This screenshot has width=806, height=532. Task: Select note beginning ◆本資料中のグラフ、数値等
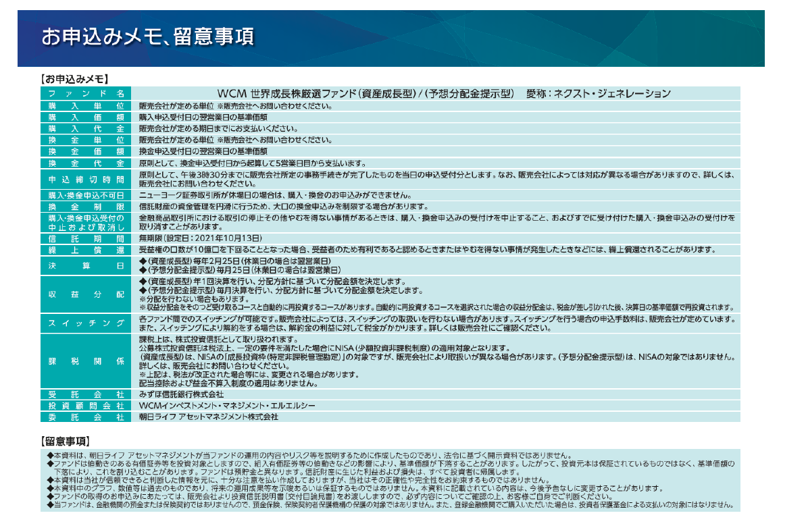pyautogui.click(x=355, y=488)
